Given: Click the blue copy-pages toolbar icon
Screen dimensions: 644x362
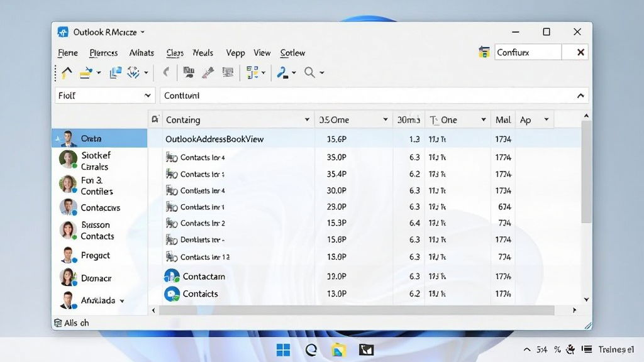Looking at the screenshot, I should coord(116,73).
